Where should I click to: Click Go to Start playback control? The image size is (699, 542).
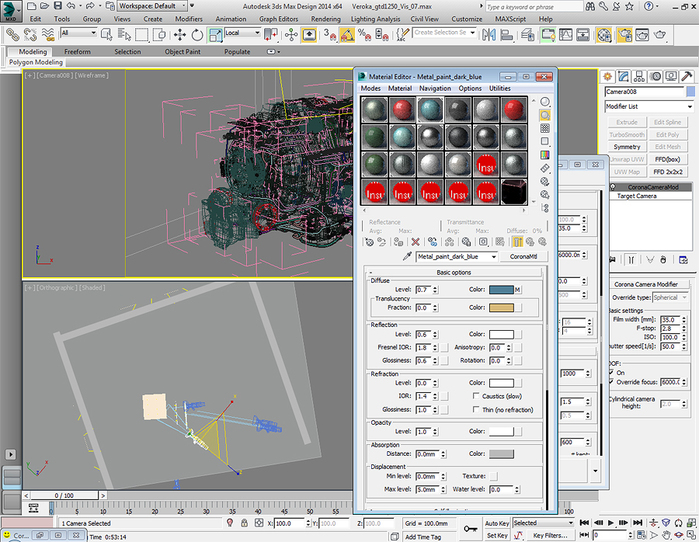[584, 523]
